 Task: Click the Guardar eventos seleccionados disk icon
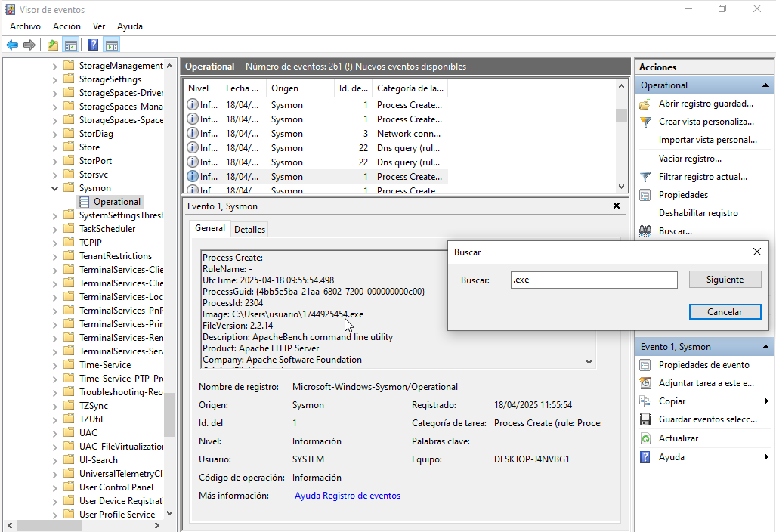645,419
